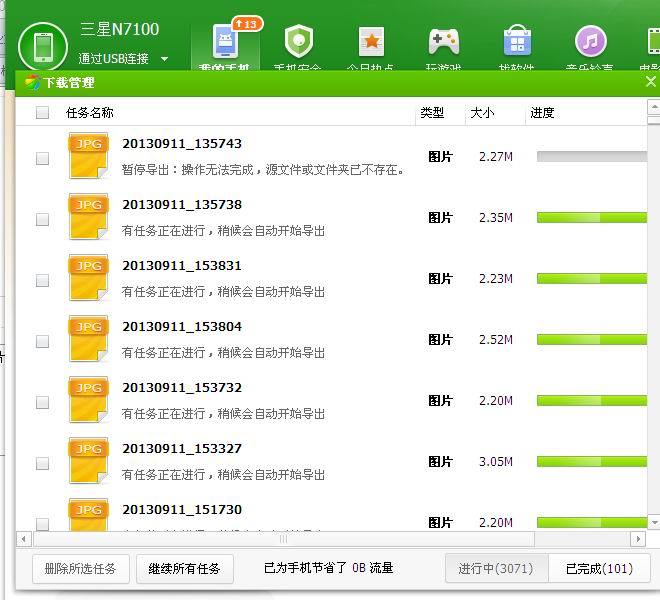The image size is (660, 600).
Task: Expand the 通过USB连接 connection dropdown
Action: click(x=165, y=59)
